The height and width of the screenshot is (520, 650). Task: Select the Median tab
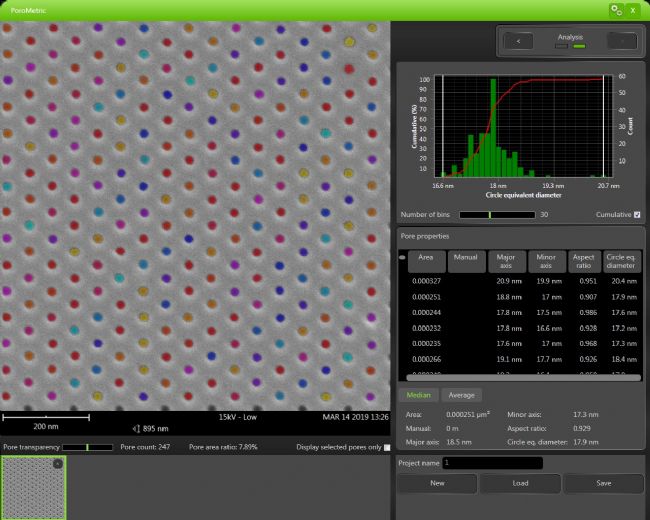point(419,395)
